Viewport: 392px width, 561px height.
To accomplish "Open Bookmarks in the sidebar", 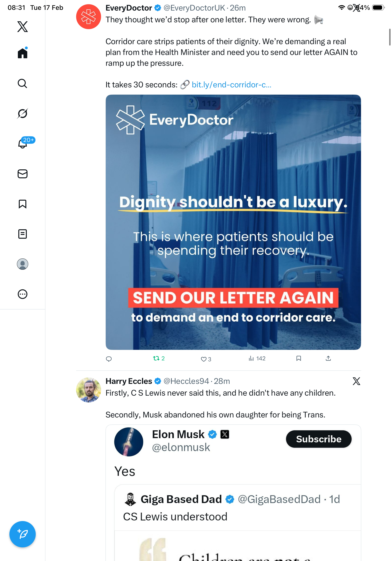I will pyautogui.click(x=23, y=204).
